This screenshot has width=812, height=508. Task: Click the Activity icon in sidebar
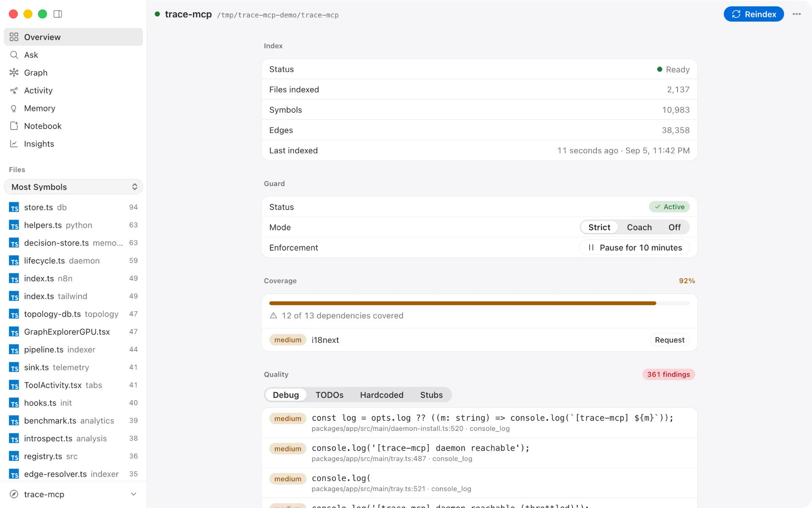(14, 90)
